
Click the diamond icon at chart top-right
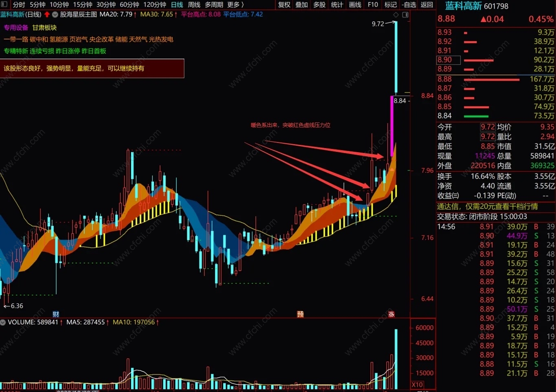[396, 15]
